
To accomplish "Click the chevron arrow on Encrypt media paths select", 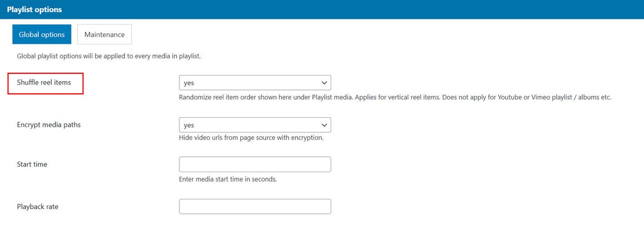I will (x=325, y=125).
